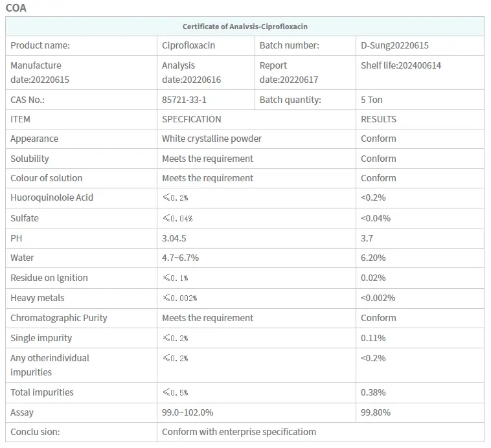The width and height of the screenshot is (491, 448).
Task: Click the batch number D-Sung20220615
Action: tap(394, 45)
